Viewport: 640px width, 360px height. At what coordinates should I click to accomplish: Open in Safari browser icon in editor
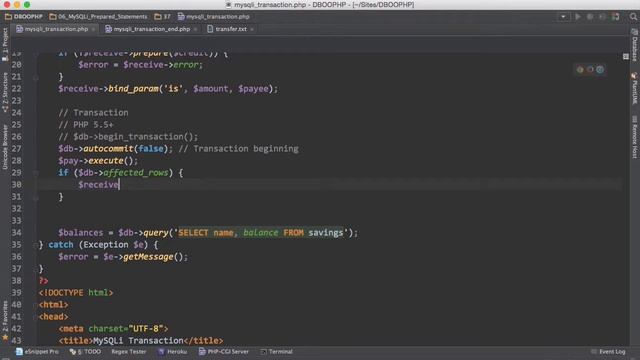click(x=600, y=69)
